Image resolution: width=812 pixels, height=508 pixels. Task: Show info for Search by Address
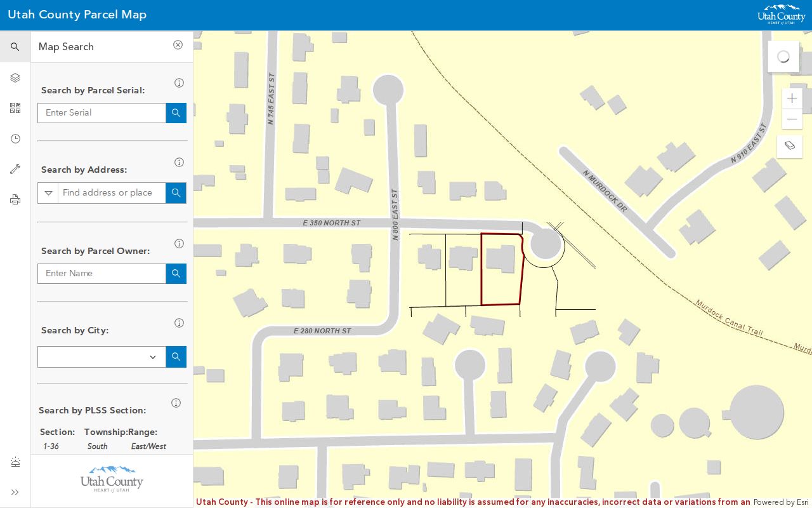pyautogui.click(x=179, y=163)
